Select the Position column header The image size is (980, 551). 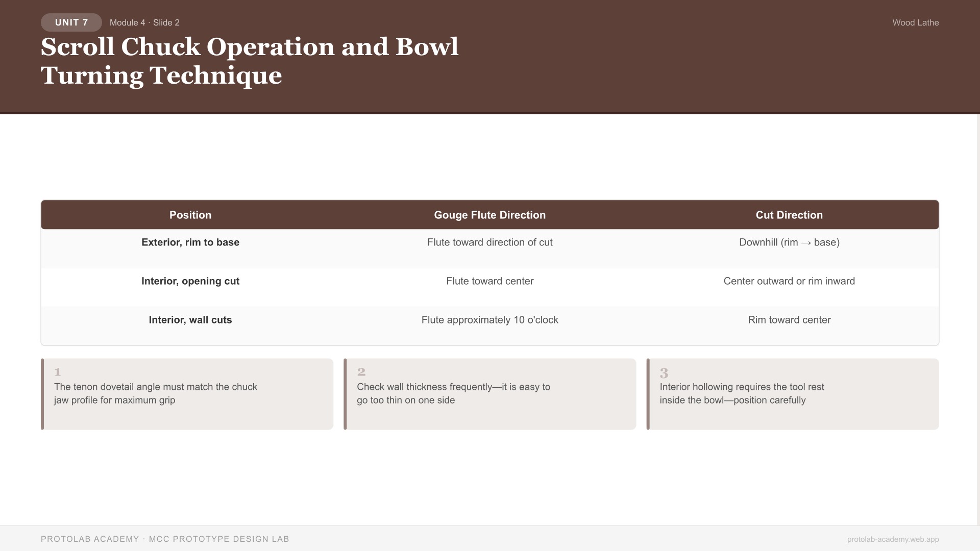[190, 215]
